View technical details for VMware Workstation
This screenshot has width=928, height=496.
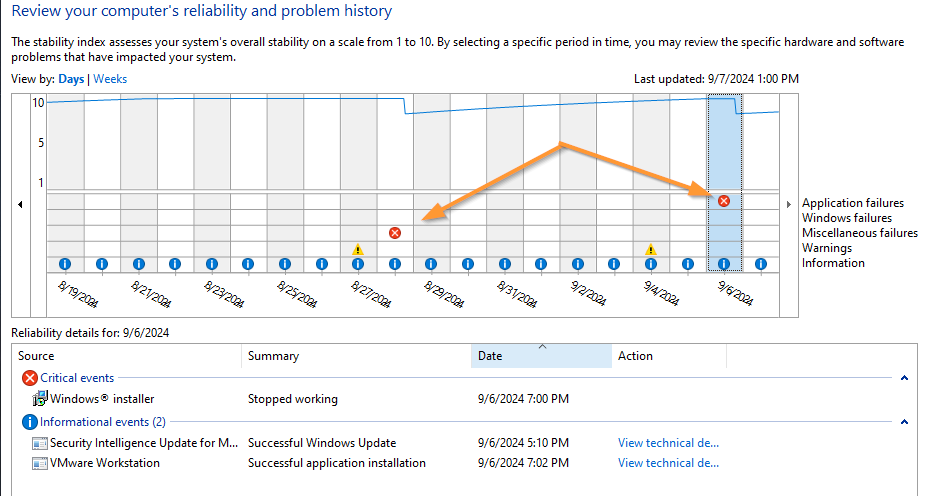coord(668,463)
